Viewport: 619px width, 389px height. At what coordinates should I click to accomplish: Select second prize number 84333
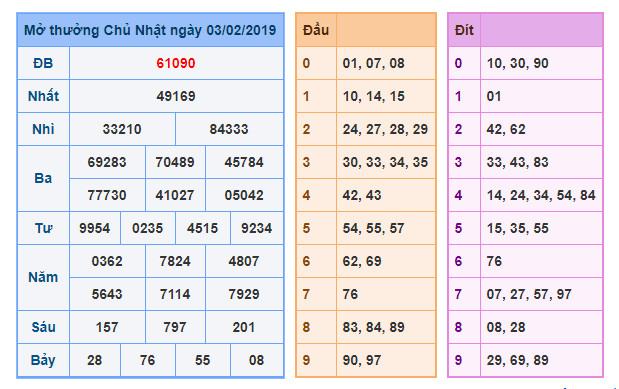[229, 129]
